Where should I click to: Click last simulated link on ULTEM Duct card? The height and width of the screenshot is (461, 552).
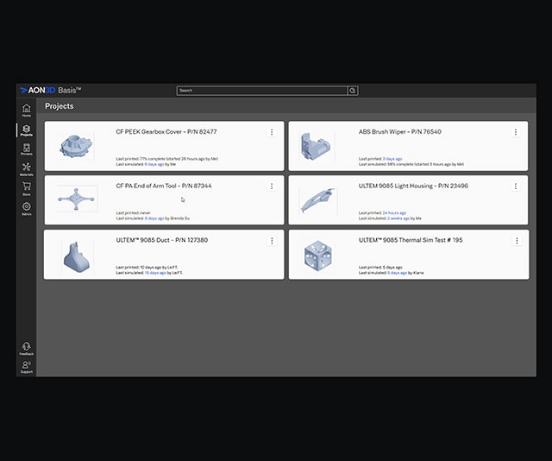click(155, 273)
